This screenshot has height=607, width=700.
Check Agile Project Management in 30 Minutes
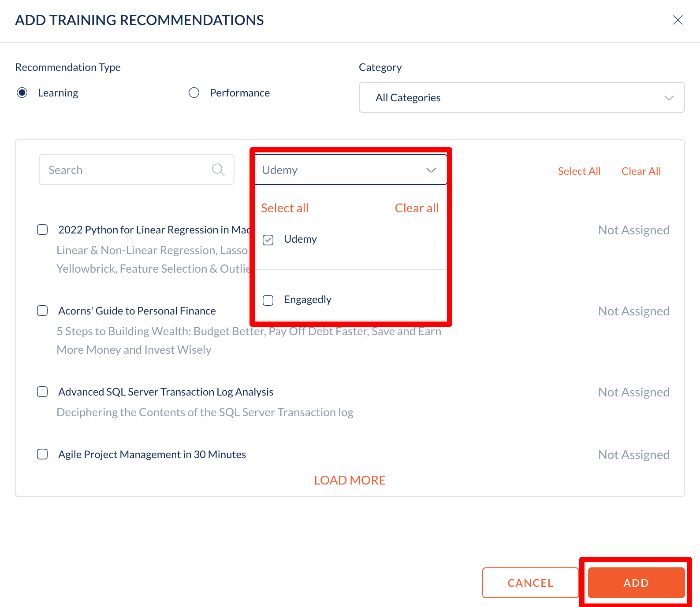[x=42, y=454]
